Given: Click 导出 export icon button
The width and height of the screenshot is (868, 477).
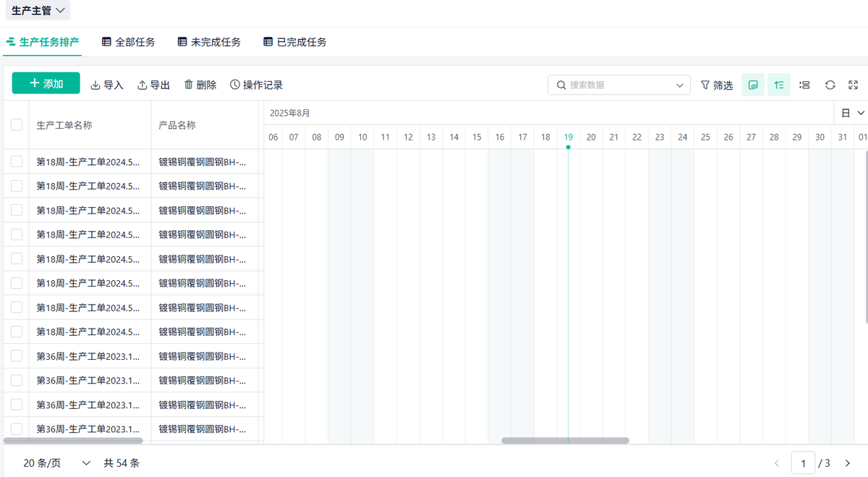Looking at the screenshot, I should [x=153, y=85].
